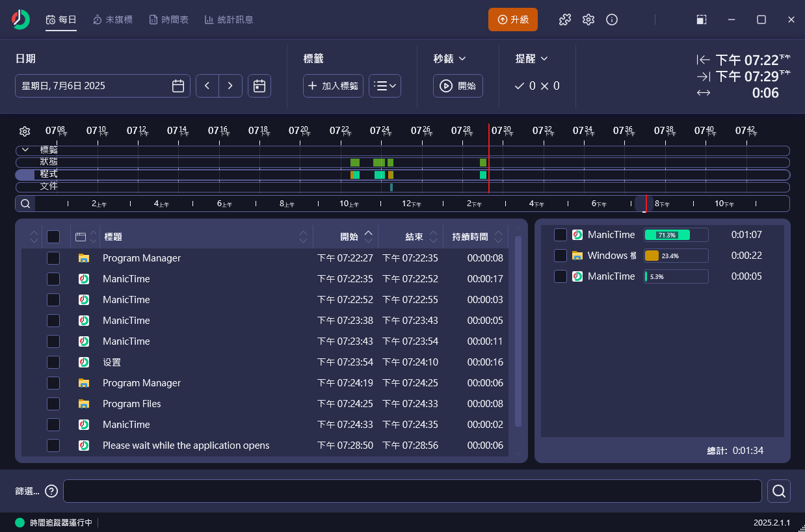The height and width of the screenshot is (532, 805).
Task: Go to next day arrow
Action: point(230,86)
